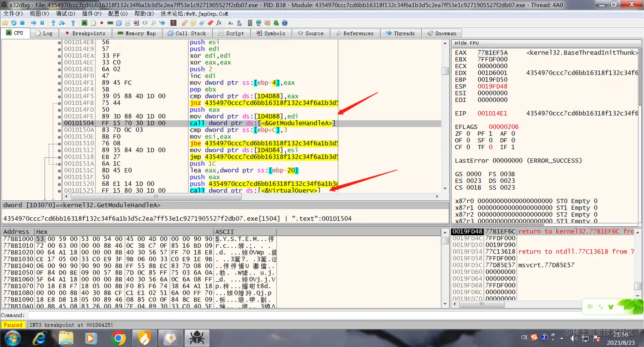
Task: Click the dump panel scroll-down arrow
Action: pos(445,304)
